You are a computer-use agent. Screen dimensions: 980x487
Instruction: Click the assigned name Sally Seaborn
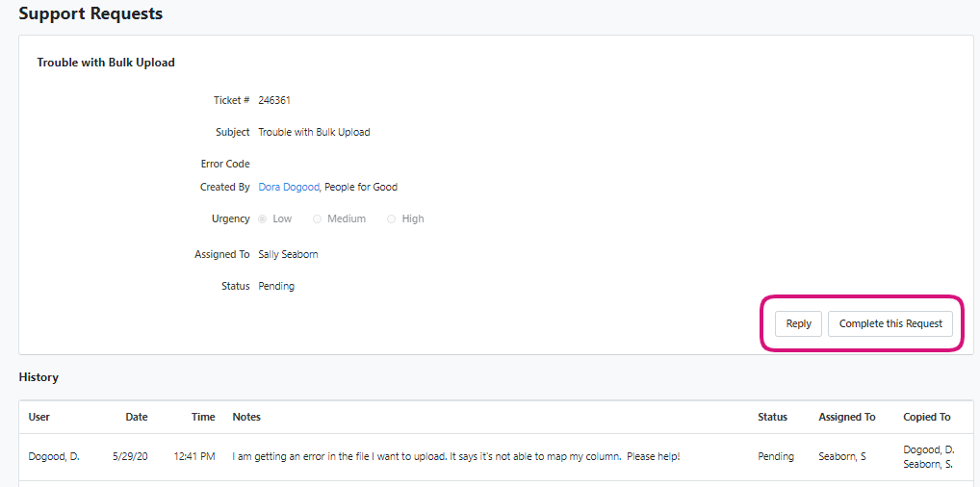click(x=288, y=254)
